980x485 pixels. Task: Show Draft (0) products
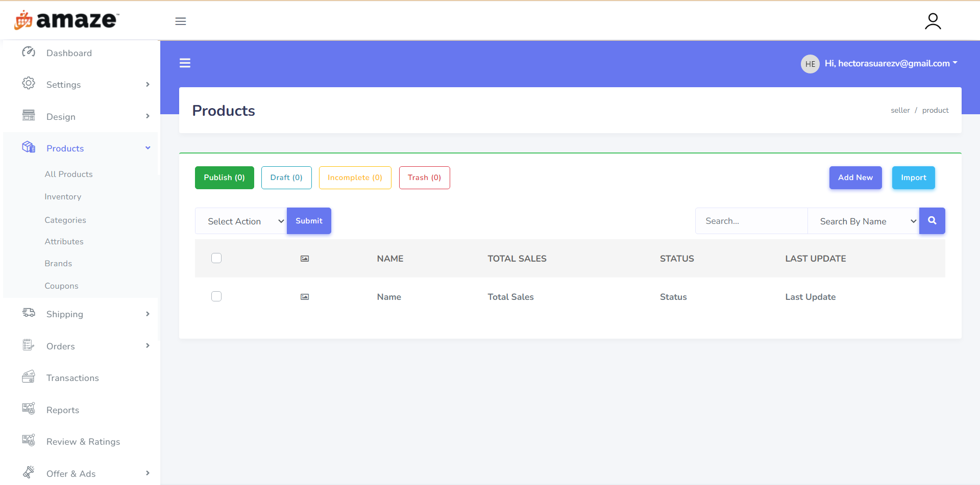click(286, 177)
